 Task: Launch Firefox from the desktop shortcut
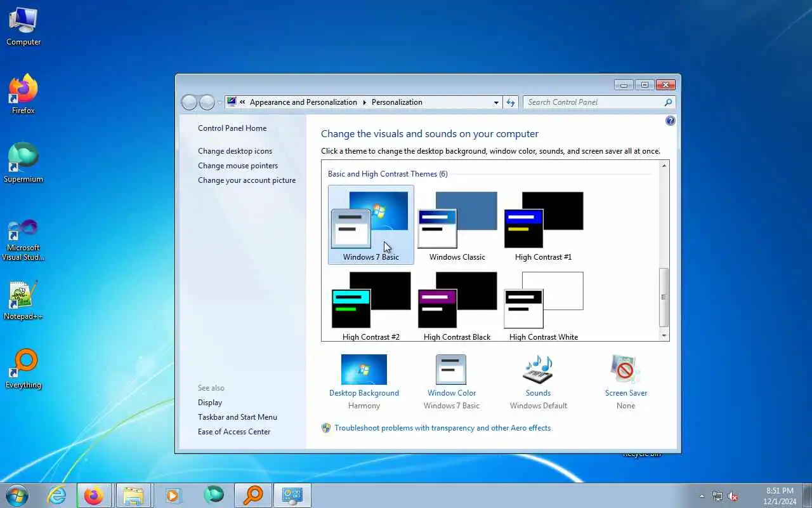click(23, 95)
